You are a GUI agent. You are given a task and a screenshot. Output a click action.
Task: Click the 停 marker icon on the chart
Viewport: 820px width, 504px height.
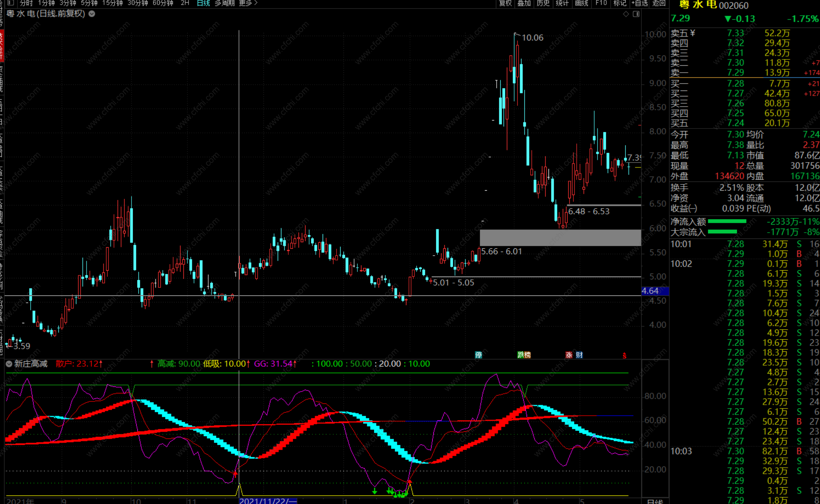coord(478,355)
